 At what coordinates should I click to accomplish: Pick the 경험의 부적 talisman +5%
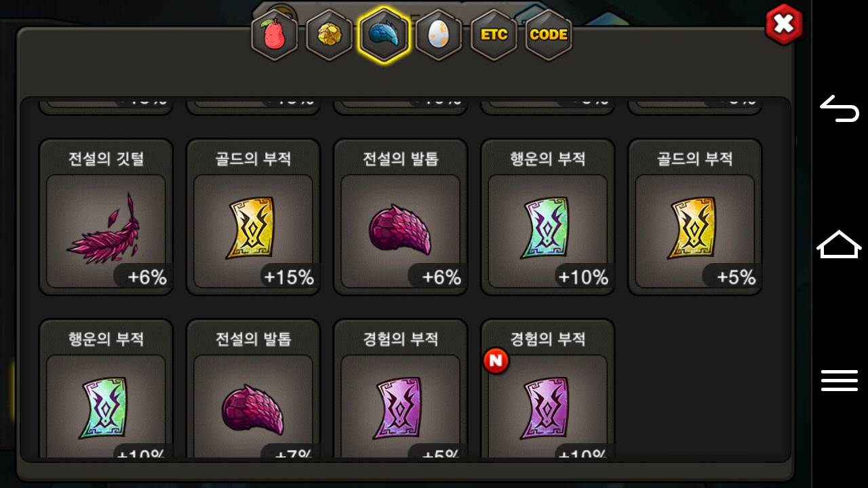tap(400, 390)
